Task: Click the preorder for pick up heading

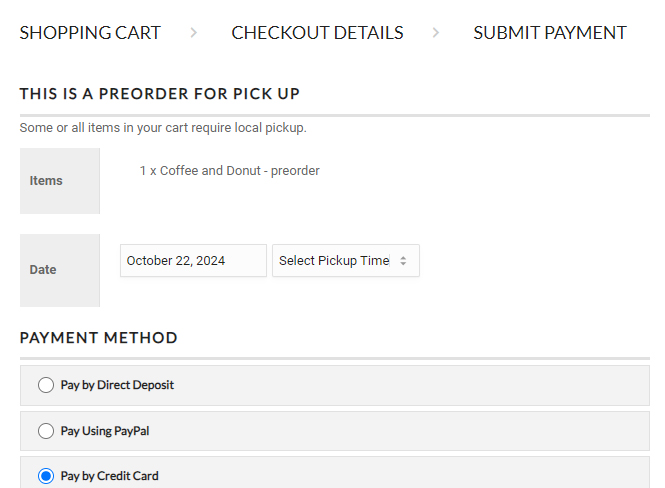Action: [160, 94]
